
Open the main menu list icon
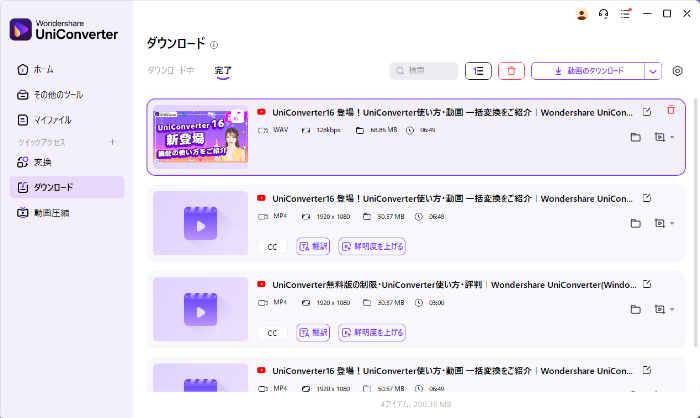click(625, 14)
